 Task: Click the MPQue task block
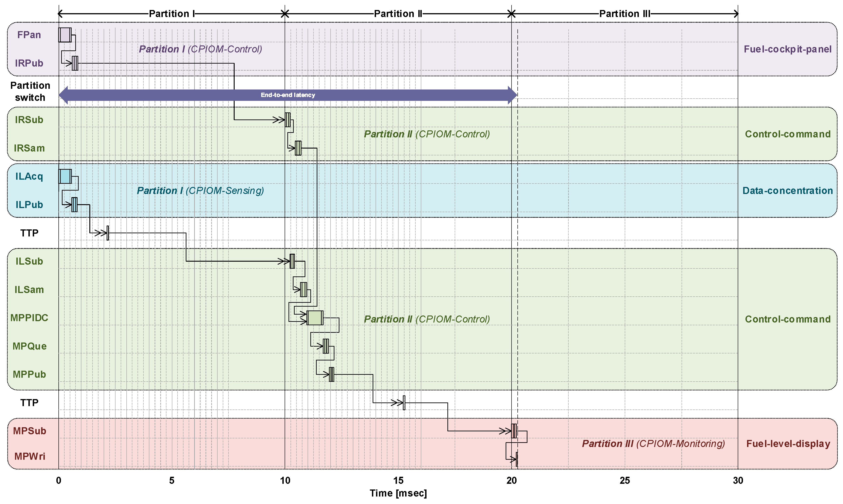(326, 346)
